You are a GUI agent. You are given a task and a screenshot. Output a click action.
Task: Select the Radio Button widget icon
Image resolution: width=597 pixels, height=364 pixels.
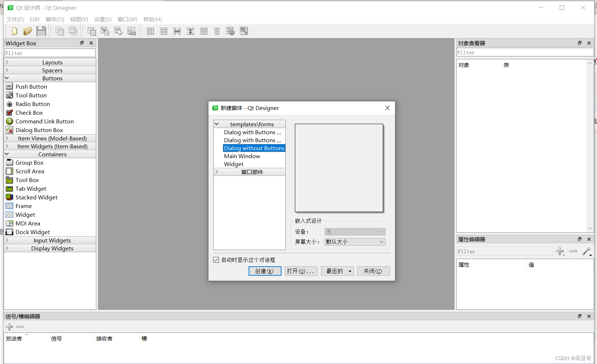[9, 104]
